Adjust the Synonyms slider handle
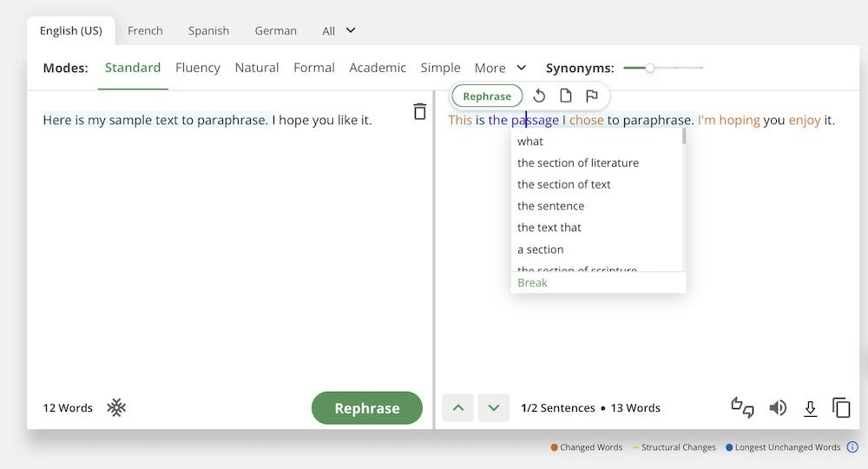The width and height of the screenshot is (868, 469). [649, 68]
